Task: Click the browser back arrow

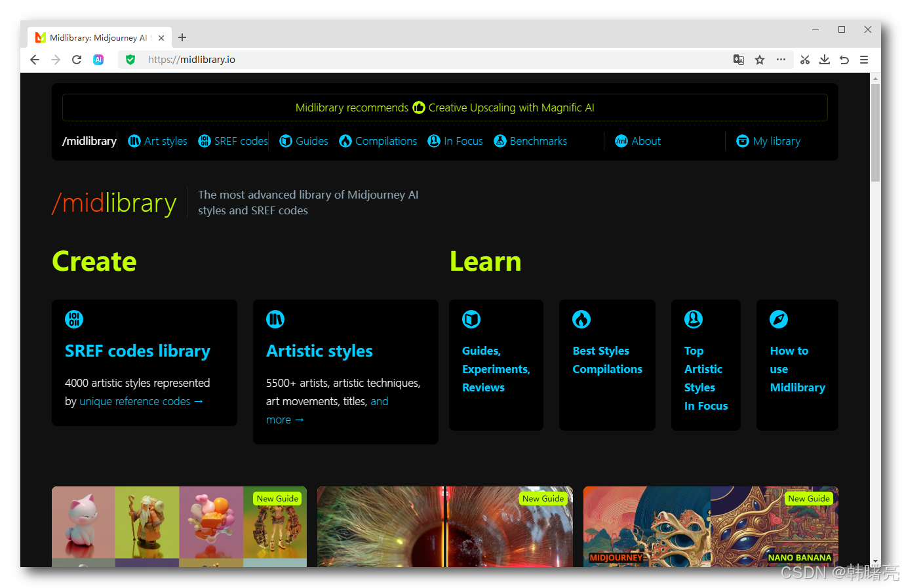Action: [x=35, y=60]
